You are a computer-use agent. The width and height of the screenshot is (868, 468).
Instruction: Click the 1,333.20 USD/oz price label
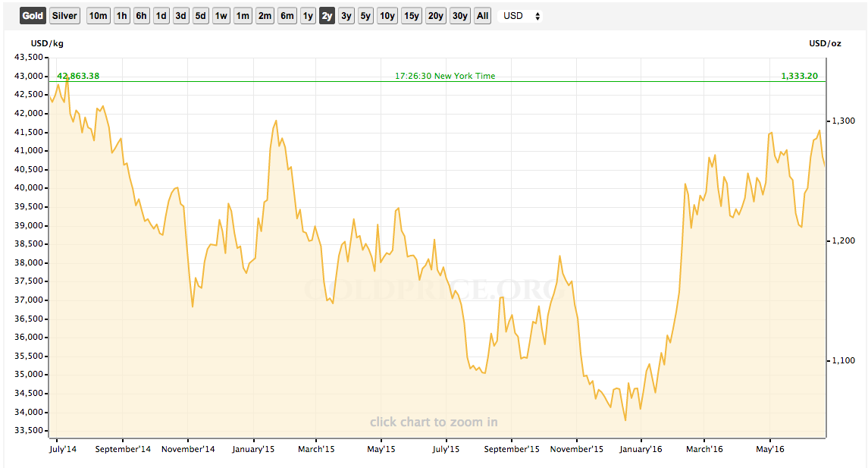tap(799, 76)
